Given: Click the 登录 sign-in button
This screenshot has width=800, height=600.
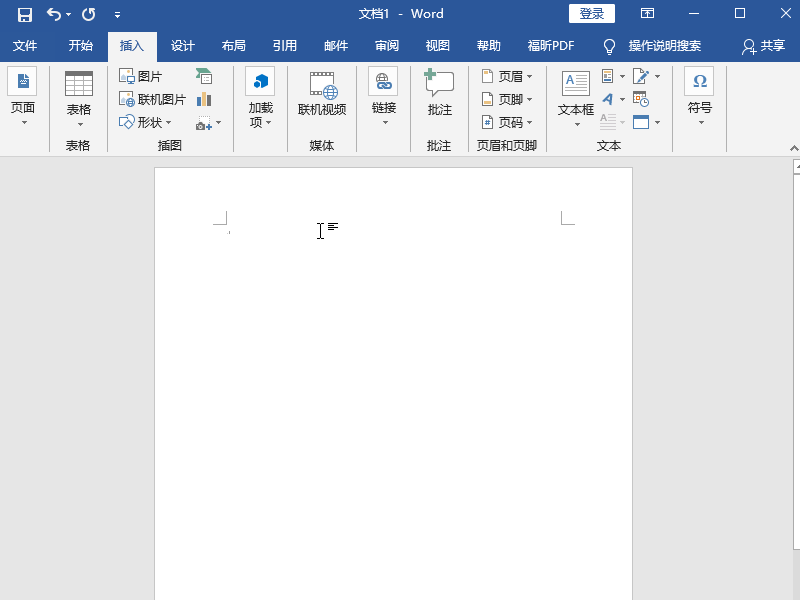Looking at the screenshot, I should tap(592, 14).
